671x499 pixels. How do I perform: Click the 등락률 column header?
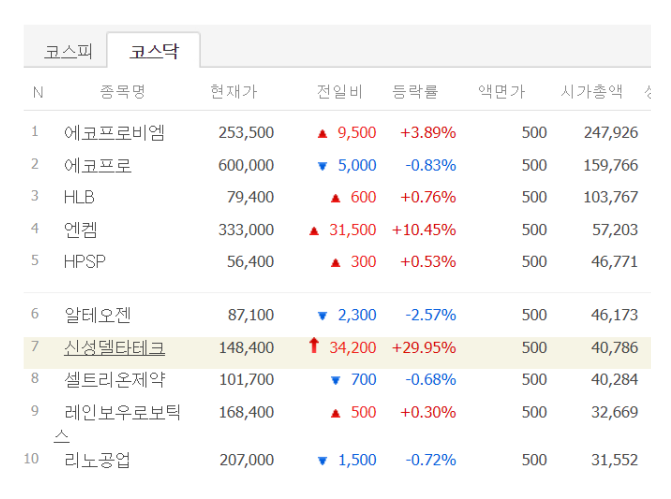tap(415, 92)
